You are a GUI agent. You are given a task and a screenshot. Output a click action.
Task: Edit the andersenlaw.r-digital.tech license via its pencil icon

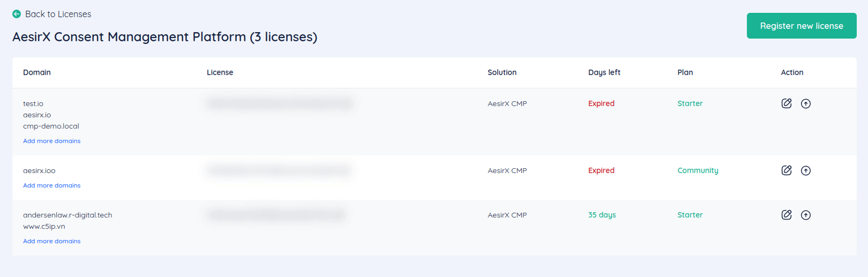click(787, 215)
